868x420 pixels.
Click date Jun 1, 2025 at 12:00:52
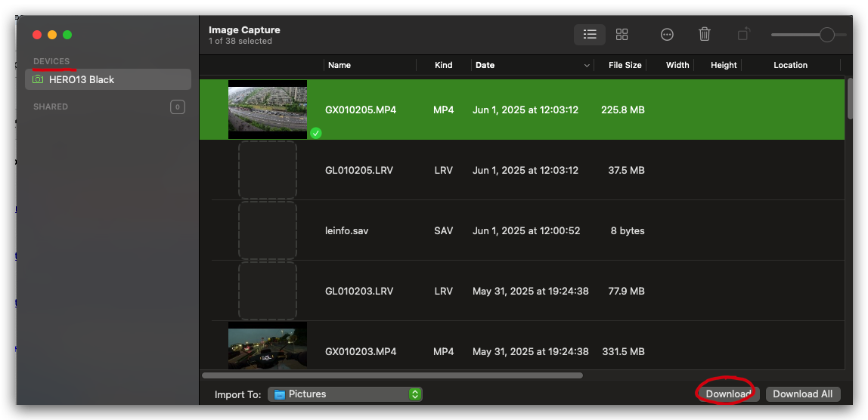[x=526, y=230]
